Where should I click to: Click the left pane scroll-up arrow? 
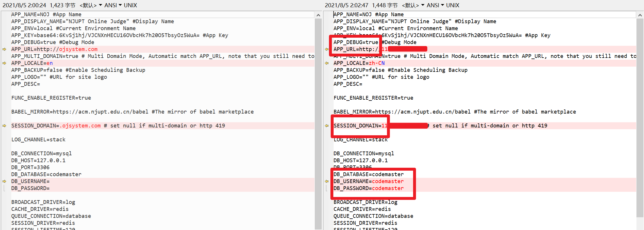[318, 15]
